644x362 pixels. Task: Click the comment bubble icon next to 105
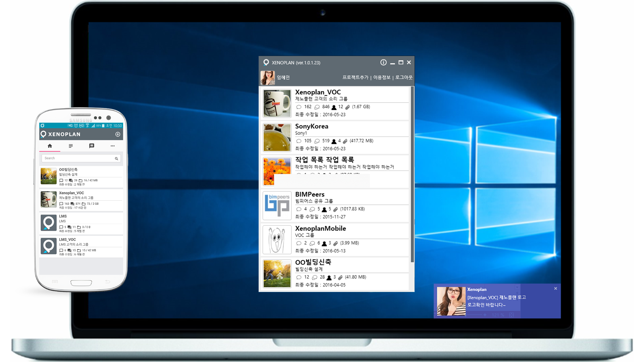(299, 141)
